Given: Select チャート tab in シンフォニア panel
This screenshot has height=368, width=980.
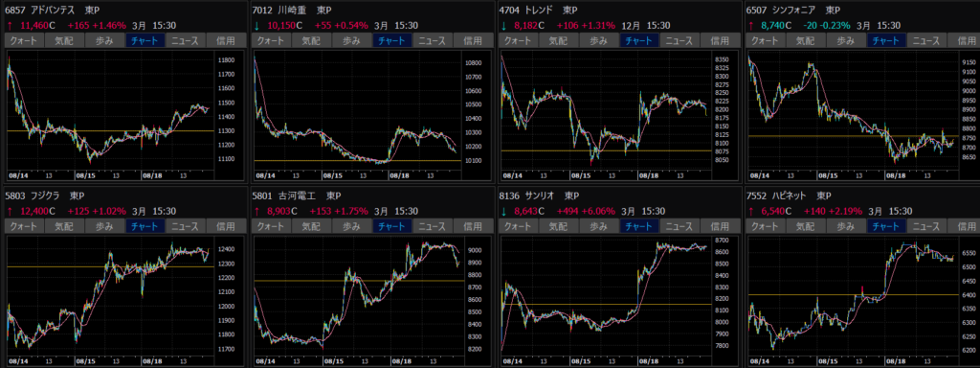Looking at the screenshot, I should 885,40.
